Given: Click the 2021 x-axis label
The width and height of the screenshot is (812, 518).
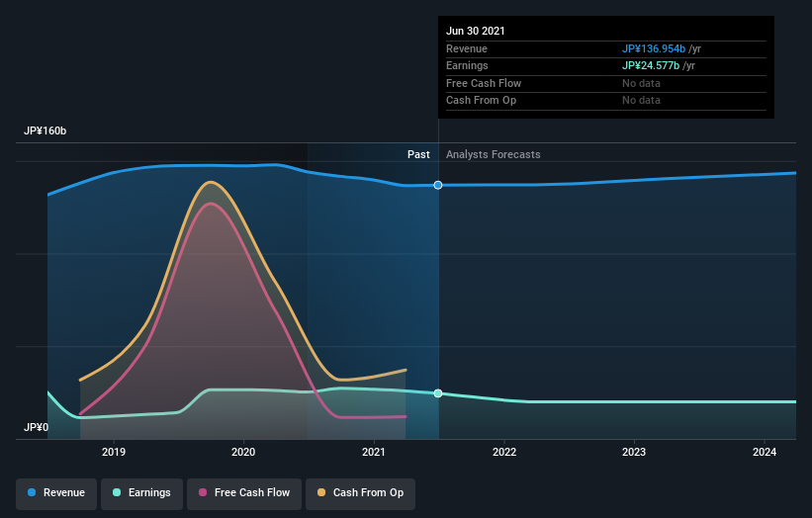Looking at the screenshot, I should click(374, 453).
